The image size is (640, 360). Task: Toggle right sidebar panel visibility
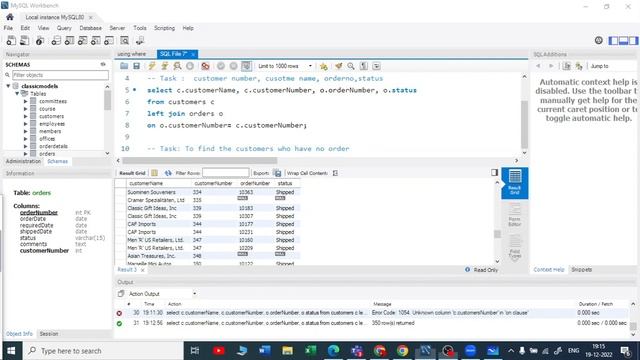pos(633,40)
